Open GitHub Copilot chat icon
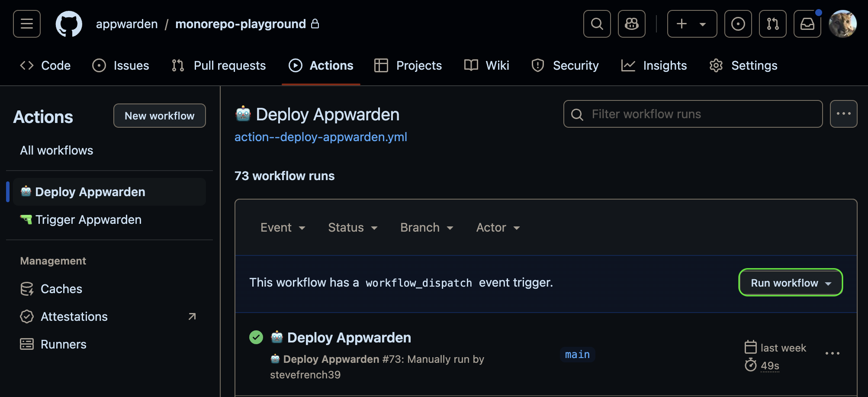Screen dimensions: 868x397 click(631, 24)
